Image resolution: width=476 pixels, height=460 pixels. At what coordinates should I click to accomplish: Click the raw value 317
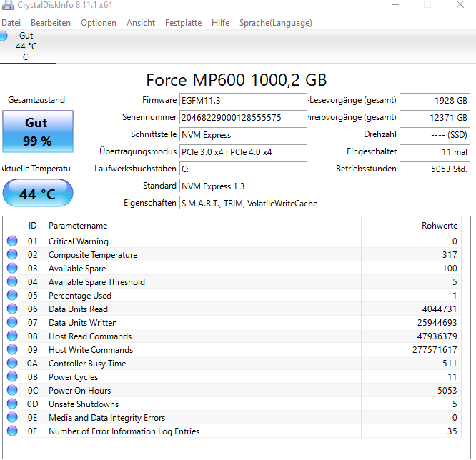[450, 255]
